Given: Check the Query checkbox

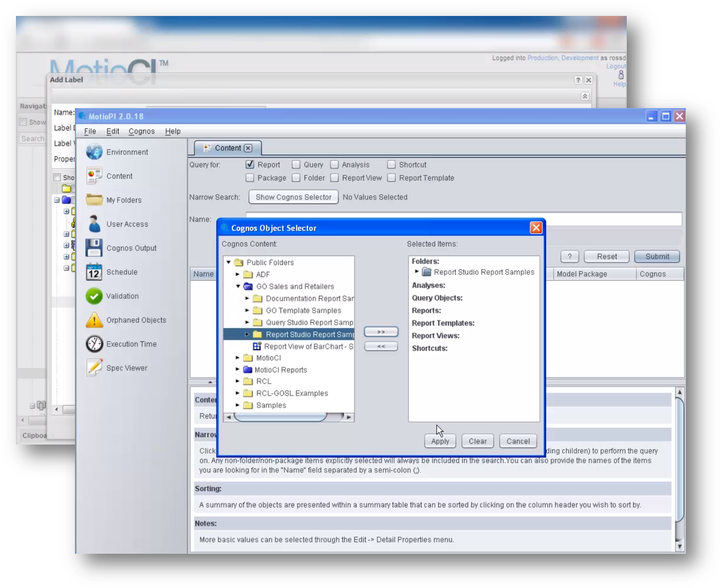Looking at the screenshot, I should pyautogui.click(x=296, y=165).
